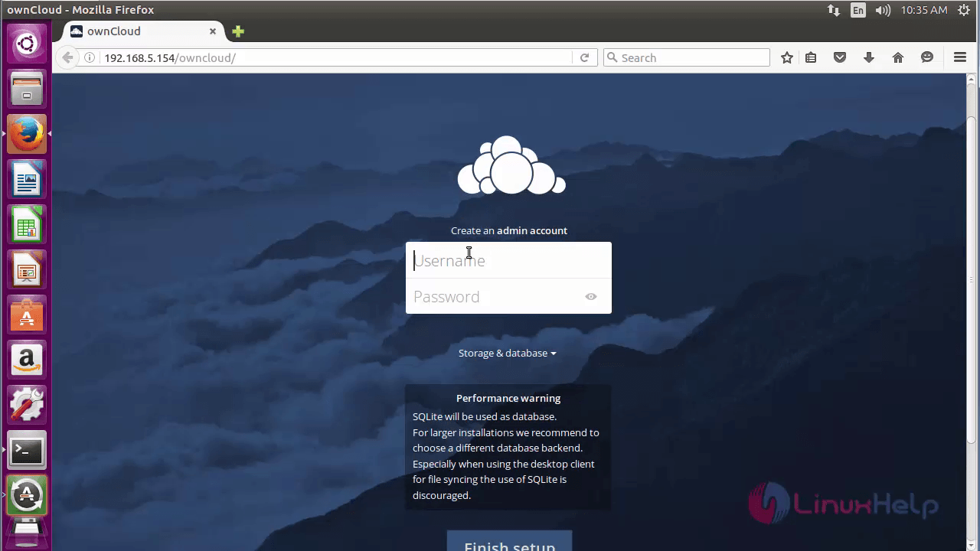Click the Password input field

coord(508,296)
